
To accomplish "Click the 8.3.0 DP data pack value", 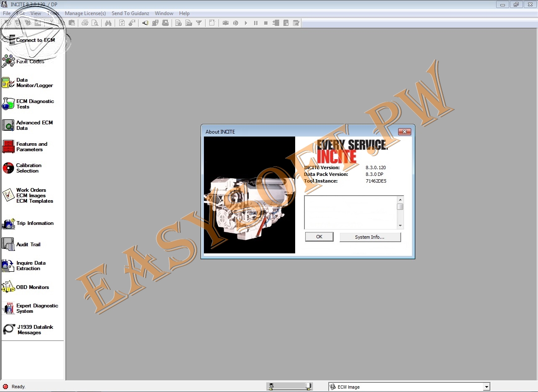I will 374,174.
